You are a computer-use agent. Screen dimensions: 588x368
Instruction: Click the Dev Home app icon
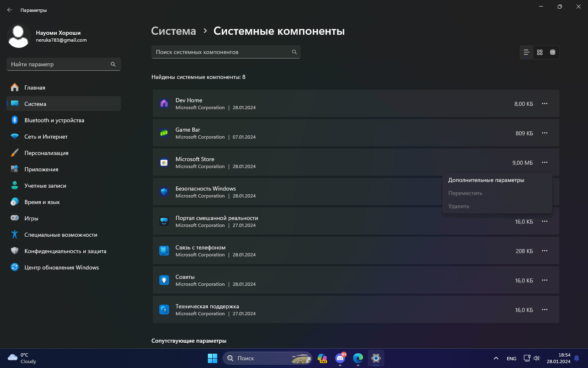pos(164,103)
